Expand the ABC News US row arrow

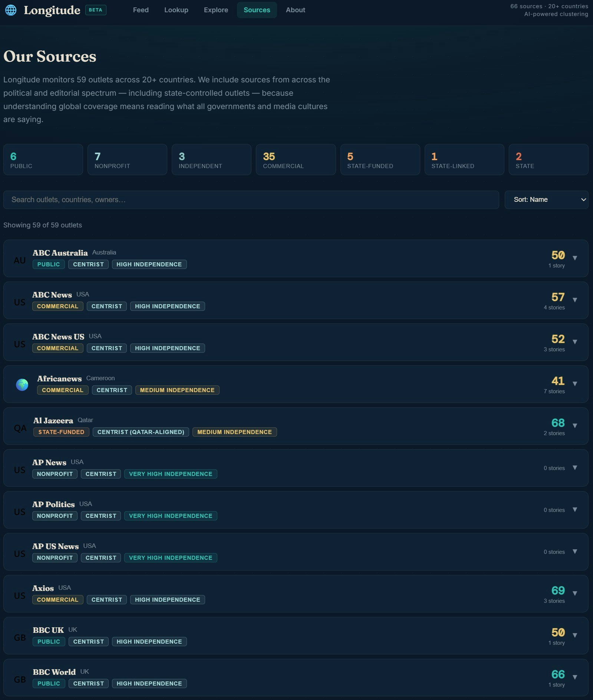(x=575, y=342)
